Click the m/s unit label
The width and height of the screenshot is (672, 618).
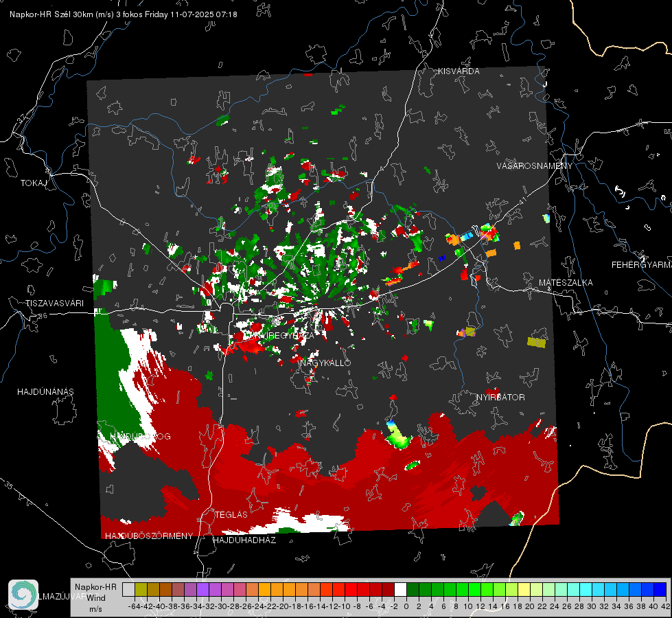point(95,609)
